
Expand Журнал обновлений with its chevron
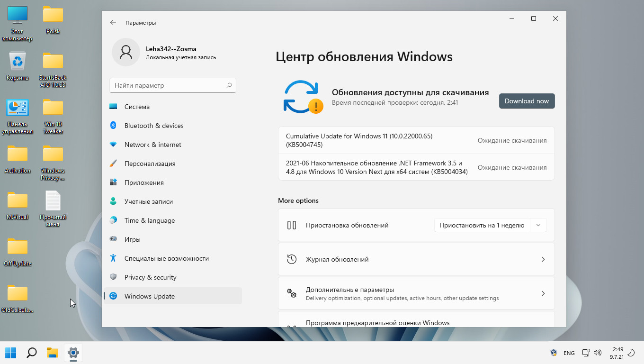pyautogui.click(x=543, y=259)
